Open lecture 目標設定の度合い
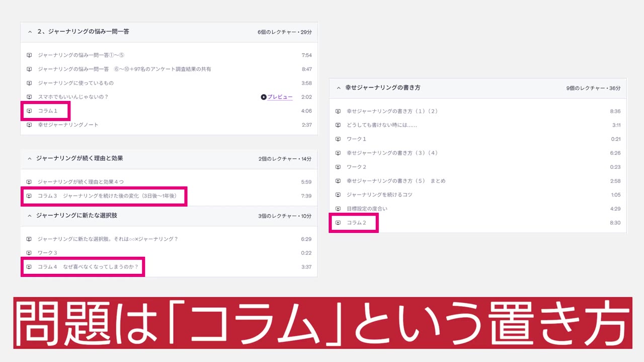This screenshot has width=644, height=362. [367, 209]
